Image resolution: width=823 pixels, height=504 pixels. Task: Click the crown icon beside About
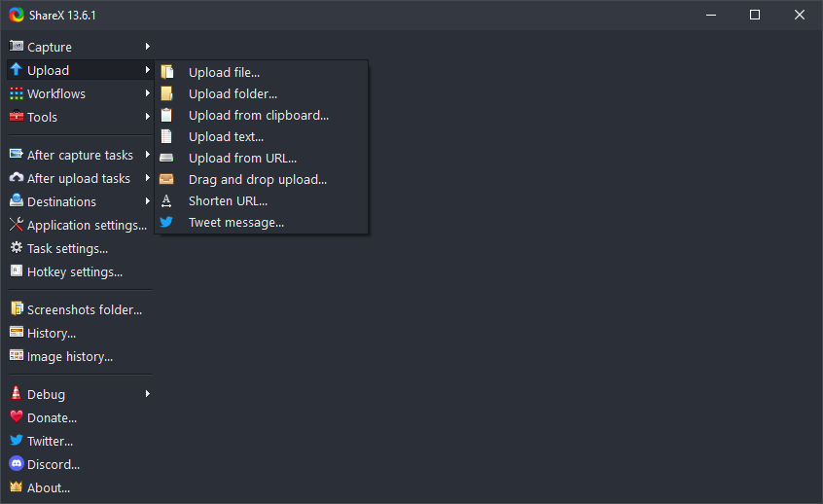point(16,487)
